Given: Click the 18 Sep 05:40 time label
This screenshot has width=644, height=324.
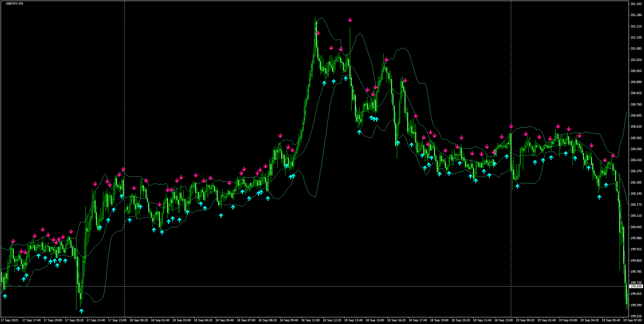Looking at the screenshot, I should pyautogui.click(x=224, y=320).
